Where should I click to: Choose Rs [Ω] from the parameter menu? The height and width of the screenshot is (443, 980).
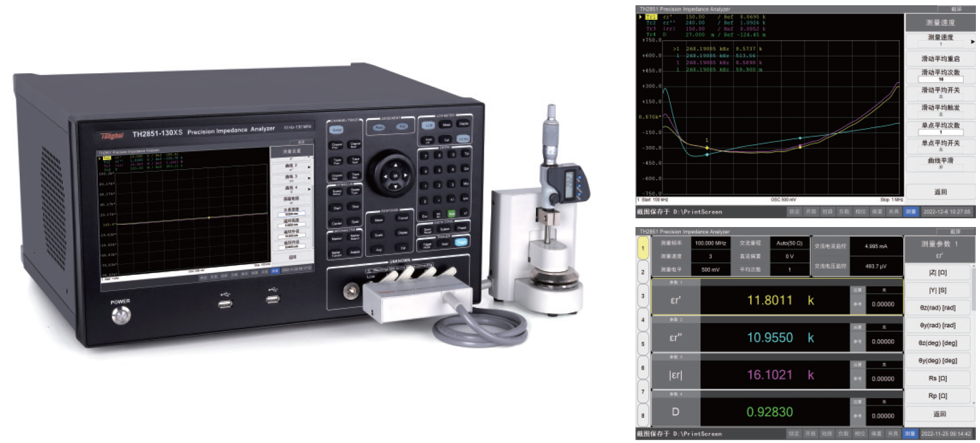(x=938, y=378)
